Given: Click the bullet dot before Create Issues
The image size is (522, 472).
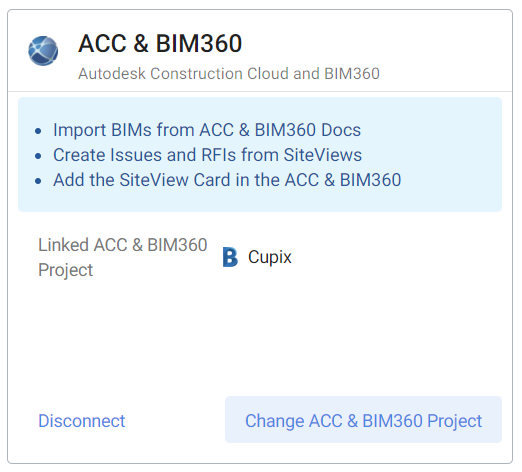Looking at the screenshot, I should click(x=38, y=156).
